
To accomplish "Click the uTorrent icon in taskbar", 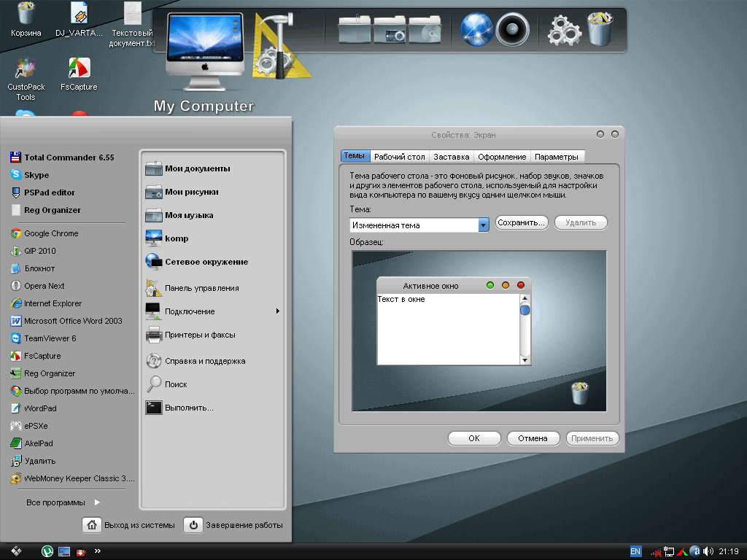I will coord(47,552).
